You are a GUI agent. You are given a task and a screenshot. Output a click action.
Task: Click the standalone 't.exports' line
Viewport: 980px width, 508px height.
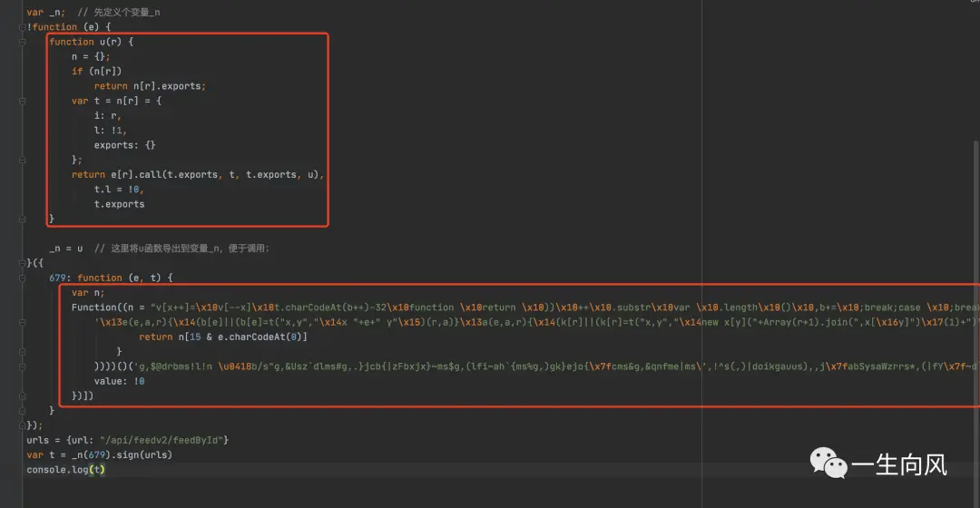[x=119, y=204]
